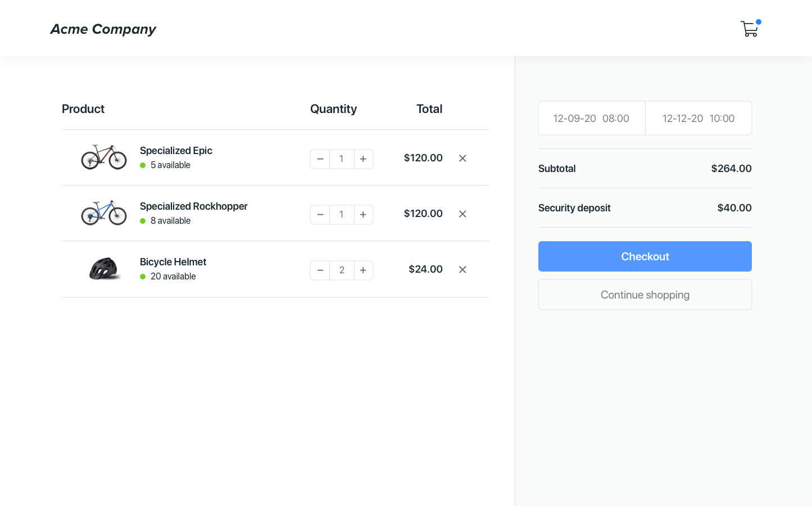Remove Specialized Rockhopper from cart
The width and height of the screenshot is (812, 506).
coord(462,214)
